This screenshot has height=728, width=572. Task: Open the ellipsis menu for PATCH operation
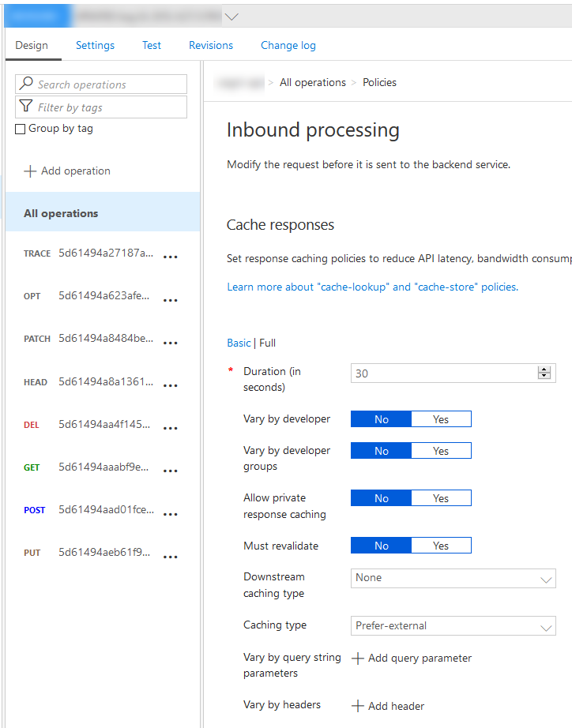pos(170,343)
